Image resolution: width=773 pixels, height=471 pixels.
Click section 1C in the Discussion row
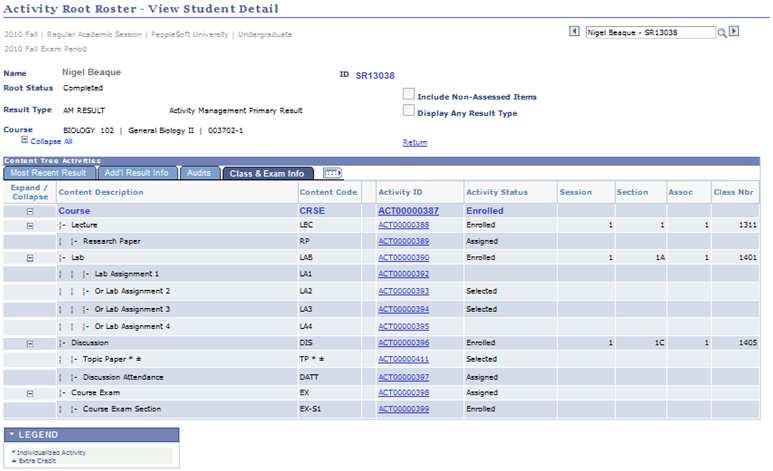(x=660, y=343)
